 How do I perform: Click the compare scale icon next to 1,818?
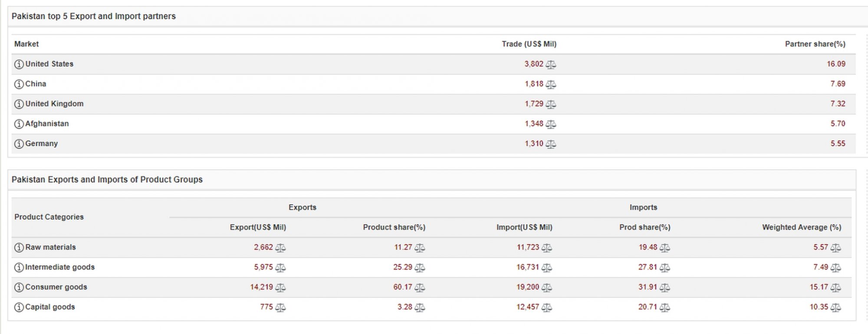tap(551, 85)
